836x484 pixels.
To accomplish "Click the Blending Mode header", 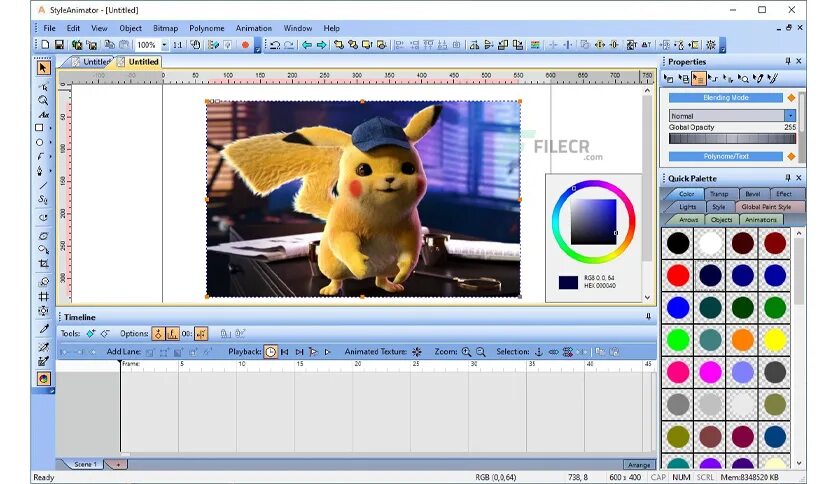I will [x=726, y=98].
